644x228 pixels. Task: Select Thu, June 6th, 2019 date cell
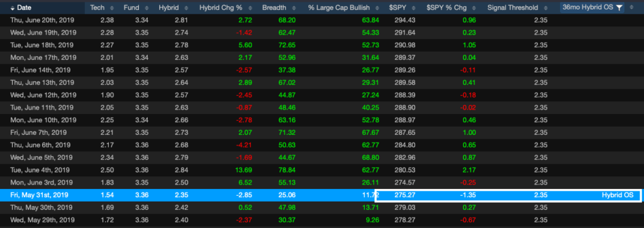point(40,145)
